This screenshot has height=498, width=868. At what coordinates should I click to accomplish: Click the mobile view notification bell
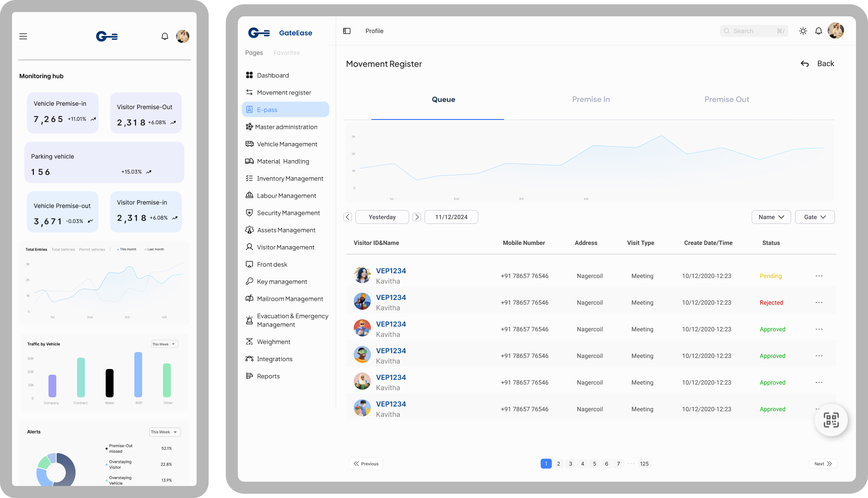pyautogui.click(x=165, y=37)
